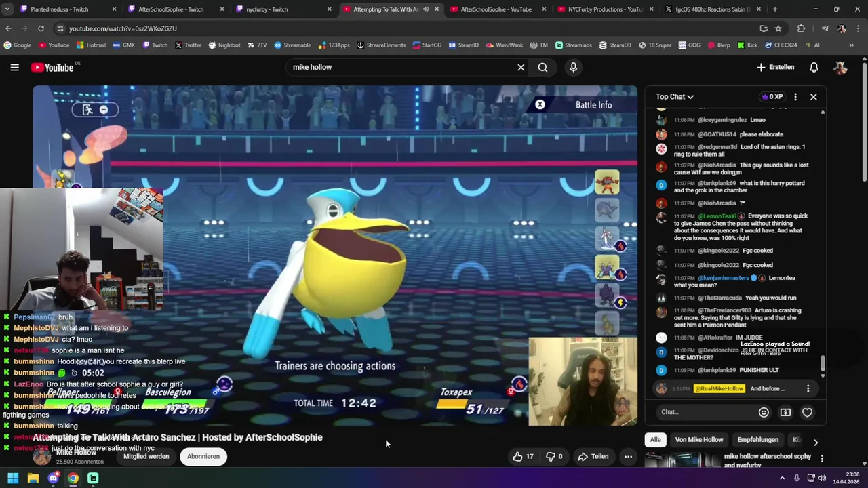Open Twitch bookmark in bookmarks bar
Screen dimensions: 868x488
tap(155, 45)
